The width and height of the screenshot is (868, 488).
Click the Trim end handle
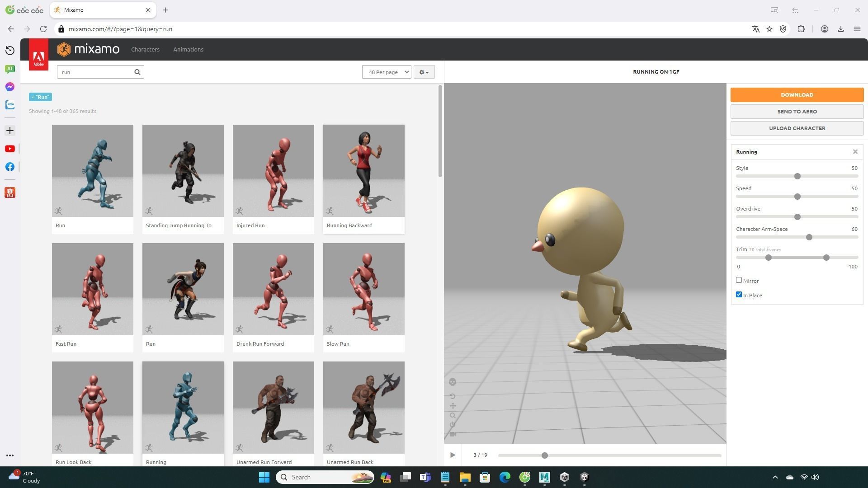click(826, 258)
